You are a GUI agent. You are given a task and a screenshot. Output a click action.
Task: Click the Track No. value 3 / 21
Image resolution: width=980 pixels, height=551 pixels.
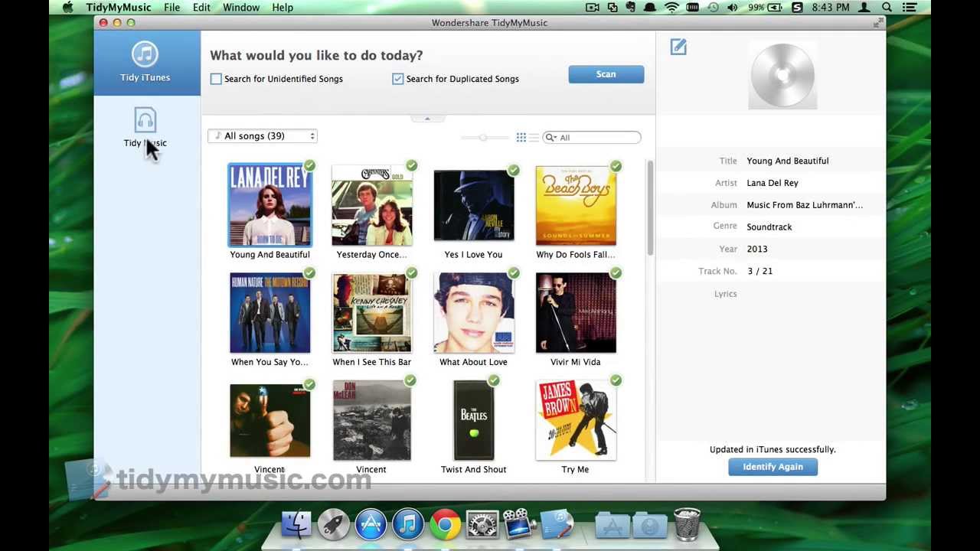coord(759,272)
